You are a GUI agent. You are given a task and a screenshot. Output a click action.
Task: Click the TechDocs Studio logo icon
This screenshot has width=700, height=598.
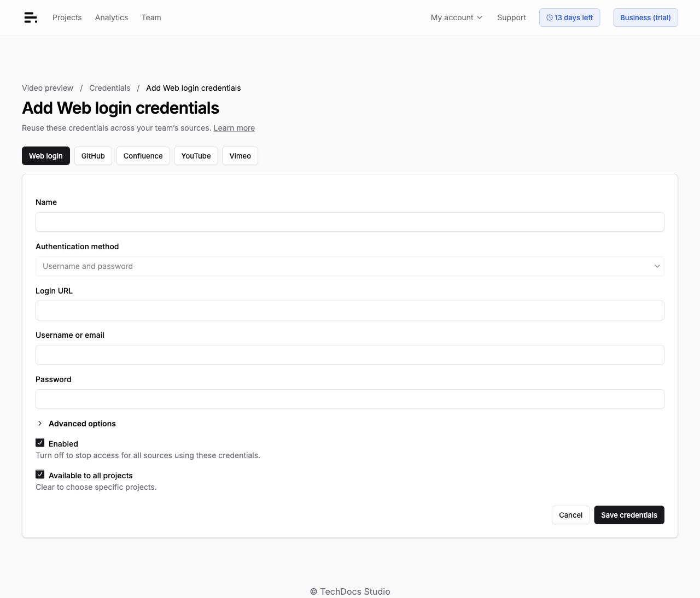(x=31, y=17)
